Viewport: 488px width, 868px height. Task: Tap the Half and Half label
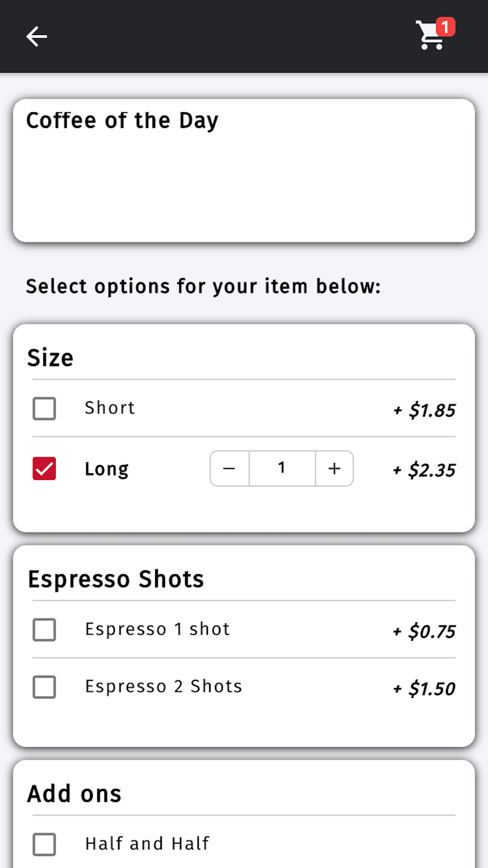[147, 844]
